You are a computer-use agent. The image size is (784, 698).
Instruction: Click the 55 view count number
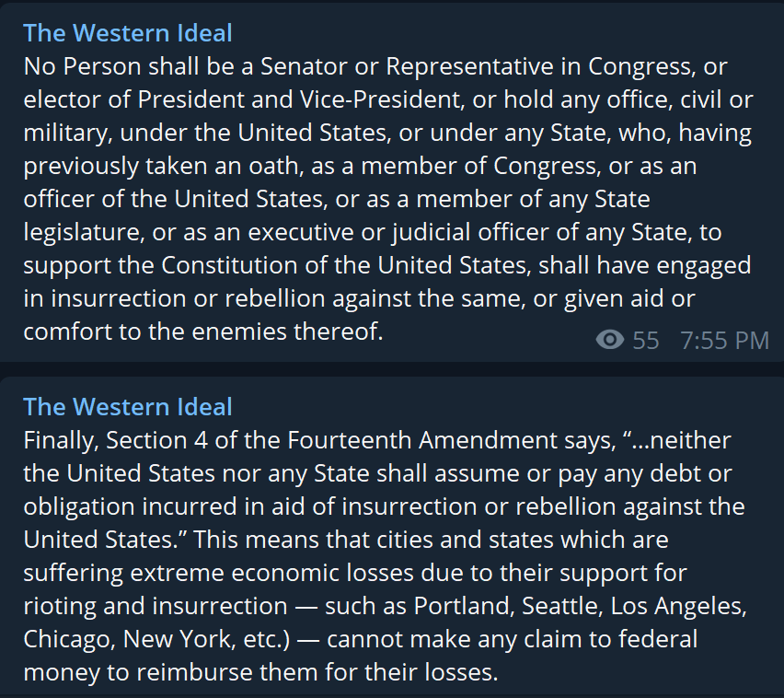click(x=645, y=341)
